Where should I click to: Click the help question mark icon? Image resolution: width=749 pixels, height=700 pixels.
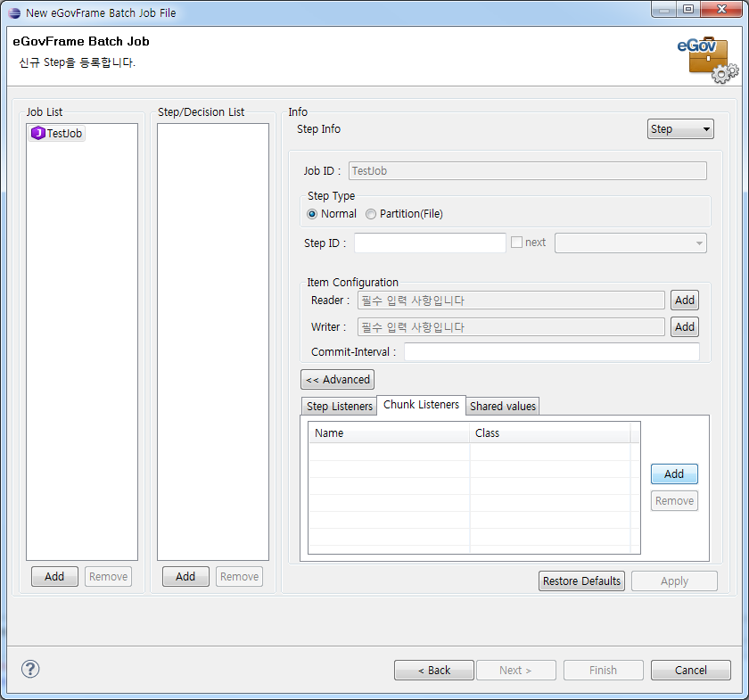click(30, 669)
